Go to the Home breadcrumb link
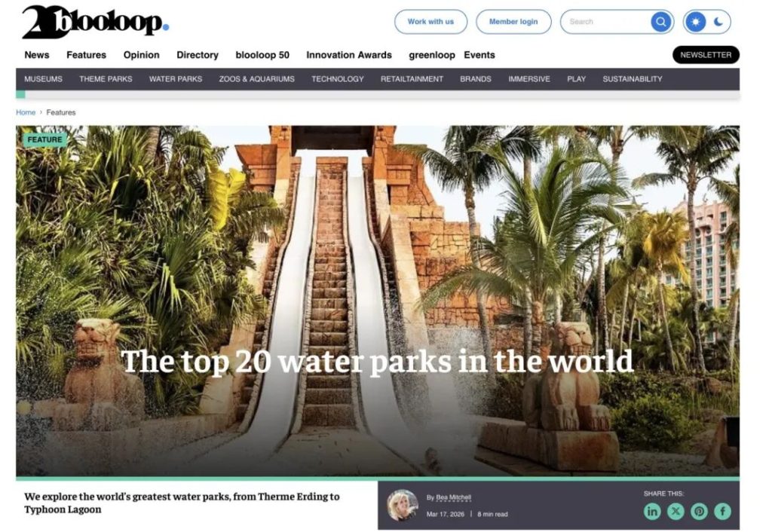The height and width of the screenshot is (532, 772). coord(26,112)
